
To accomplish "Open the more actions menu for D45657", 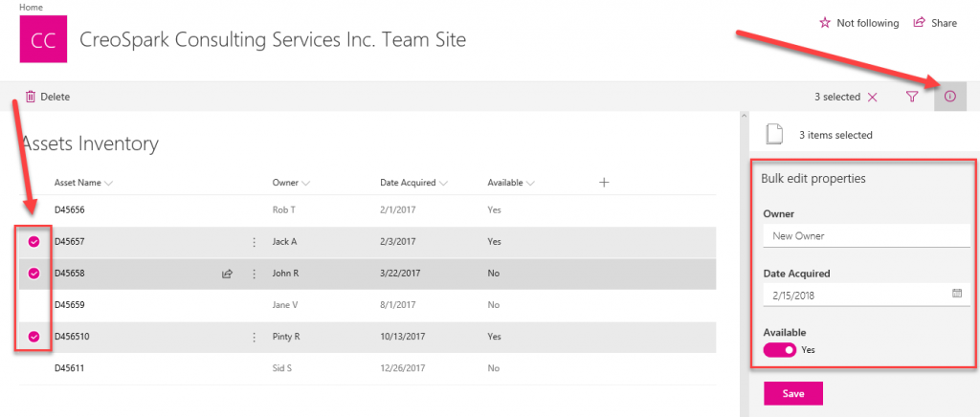I will point(254,242).
